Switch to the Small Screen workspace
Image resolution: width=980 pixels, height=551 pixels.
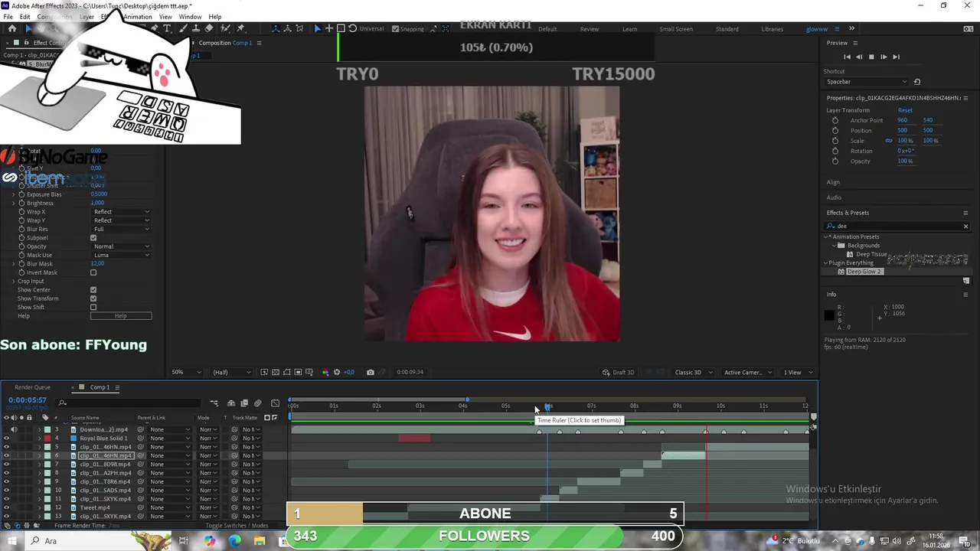point(676,29)
